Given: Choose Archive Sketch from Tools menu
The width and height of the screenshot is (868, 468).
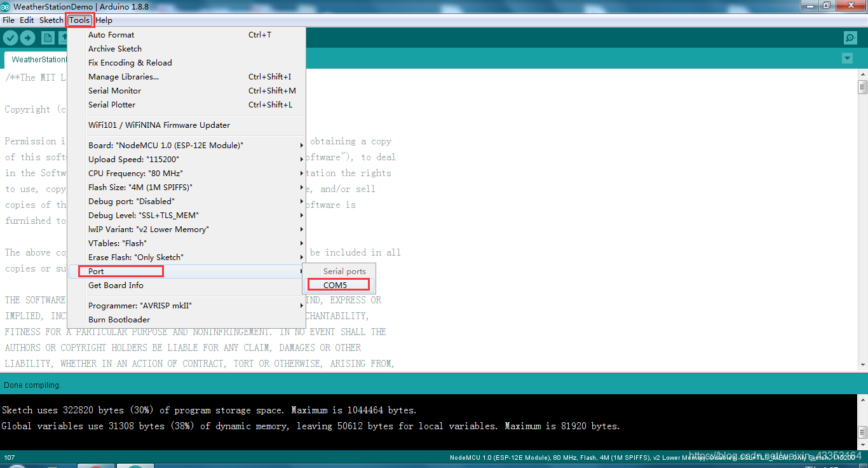Looking at the screenshot, I should [187, 49].
